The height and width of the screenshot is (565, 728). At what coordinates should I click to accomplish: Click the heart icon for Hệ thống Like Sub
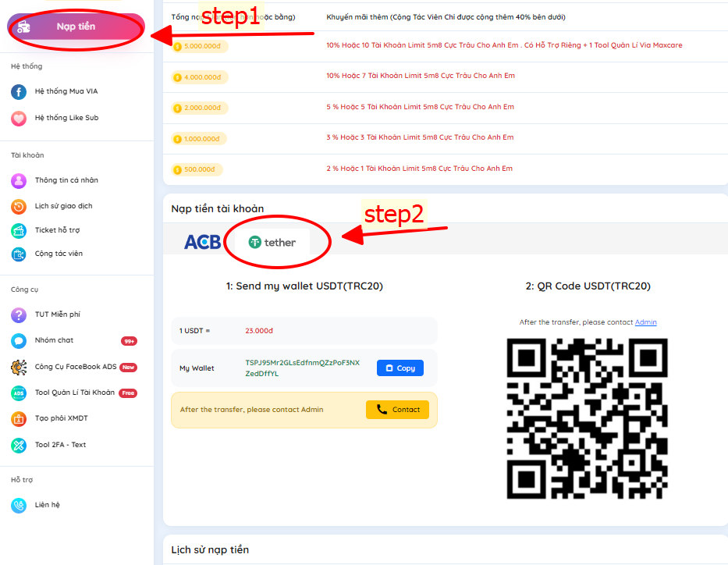coord(19,118)
